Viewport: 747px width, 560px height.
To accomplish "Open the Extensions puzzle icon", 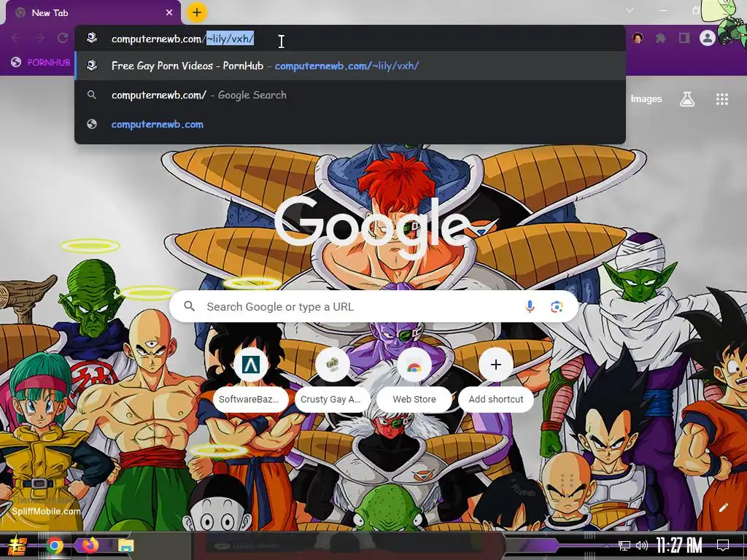I will coord(660,38).
